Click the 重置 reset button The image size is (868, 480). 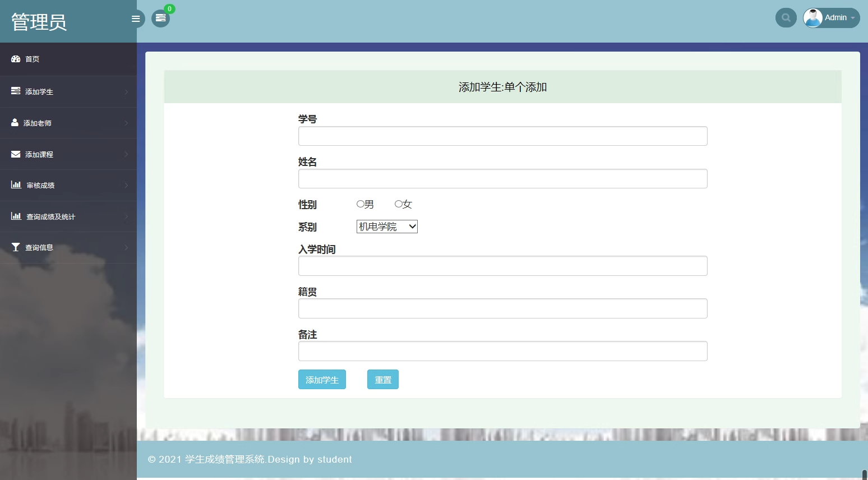pos(383,380)
